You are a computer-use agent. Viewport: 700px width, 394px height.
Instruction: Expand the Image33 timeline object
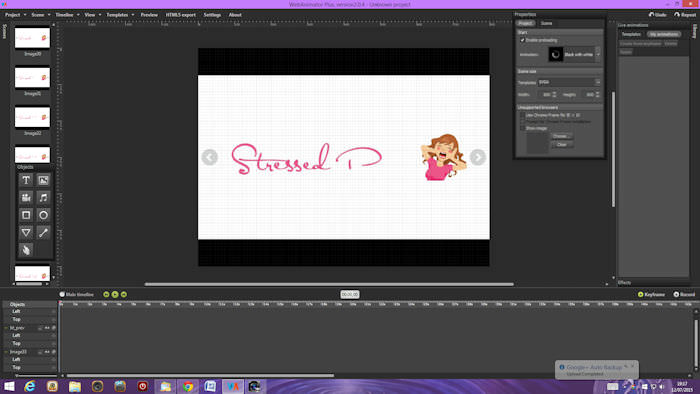[x=6, y=352]
